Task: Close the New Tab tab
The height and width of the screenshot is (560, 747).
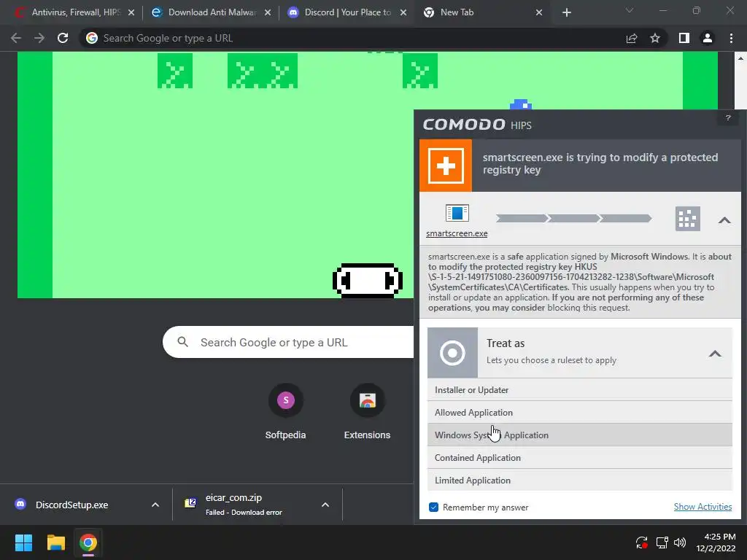Action: (539, 12)
